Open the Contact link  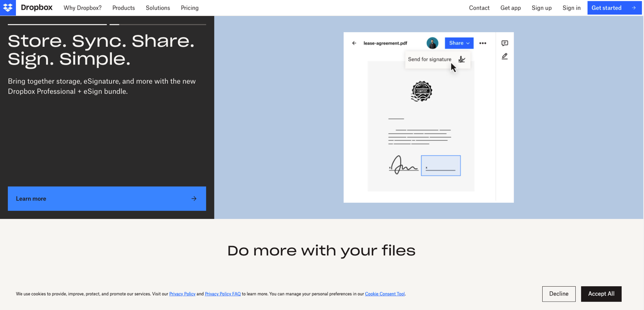479,8
